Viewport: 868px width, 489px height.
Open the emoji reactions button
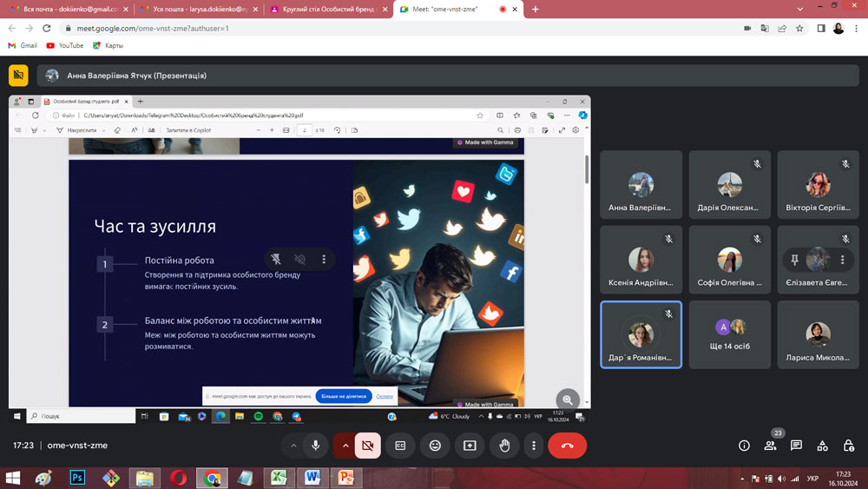tap(435, 446)
